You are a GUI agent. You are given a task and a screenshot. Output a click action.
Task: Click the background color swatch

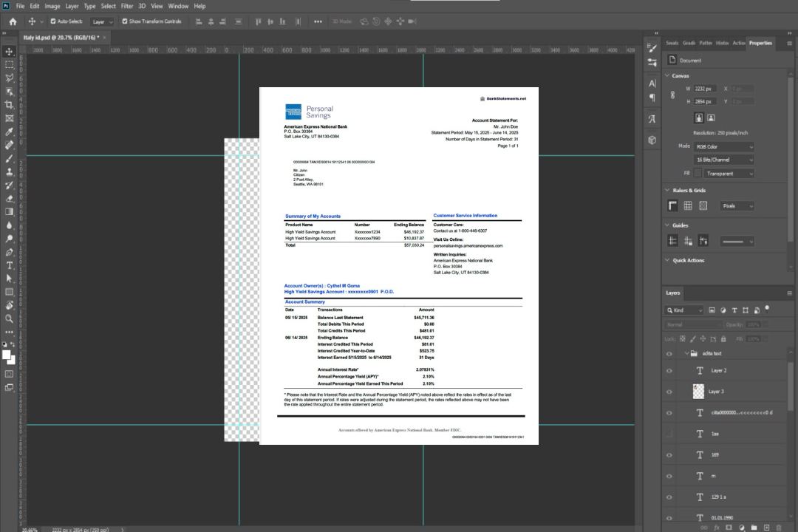[x=13, y=361]
